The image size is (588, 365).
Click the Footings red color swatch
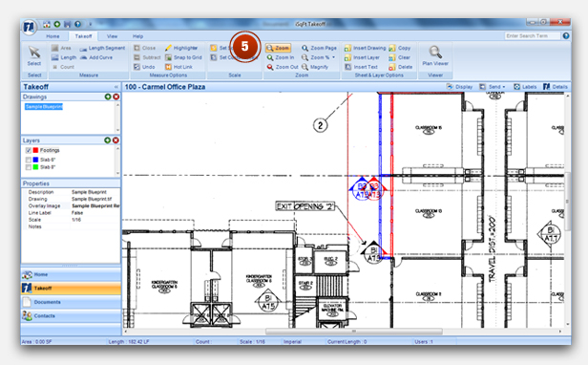[x=35, y=150]
